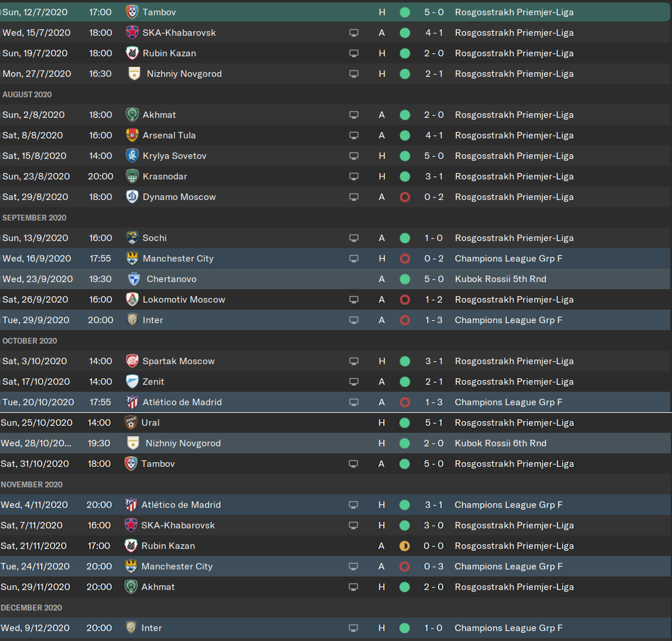The height and width of the screenshot is (641, 672).
Task: Click the Krylya Sovetov team name
Action: coord(174,156)
